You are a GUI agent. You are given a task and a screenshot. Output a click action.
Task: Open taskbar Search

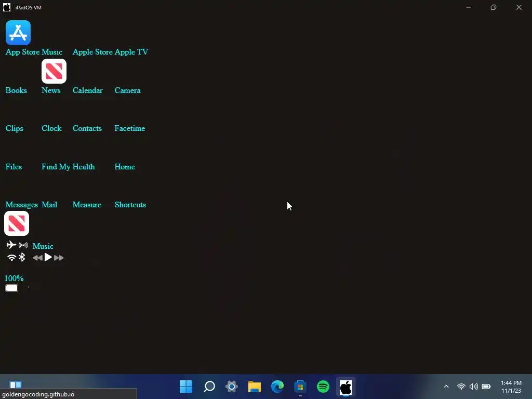209,387
